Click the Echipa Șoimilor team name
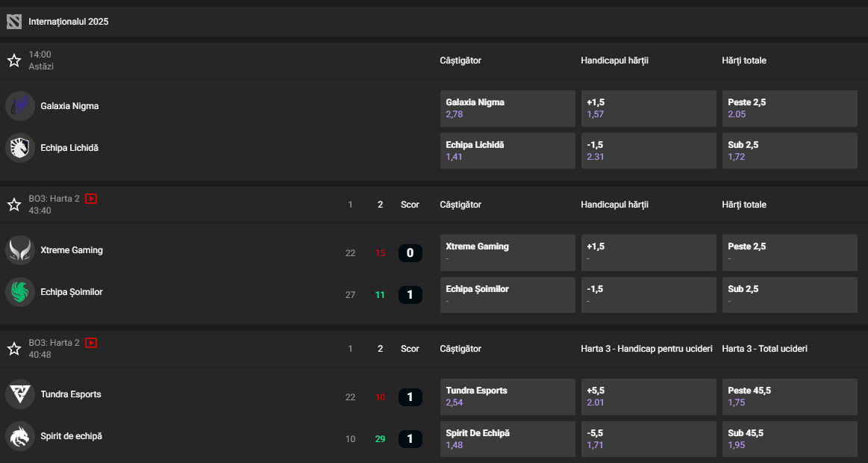This screenshot has width=868, height=463. coord(72,292)
